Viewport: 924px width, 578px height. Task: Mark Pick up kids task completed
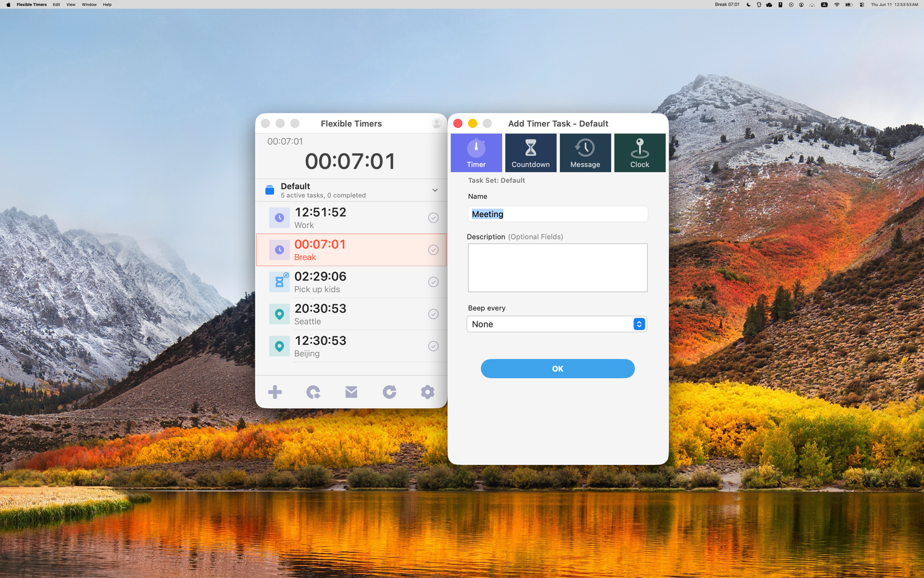tap(433, 282)
